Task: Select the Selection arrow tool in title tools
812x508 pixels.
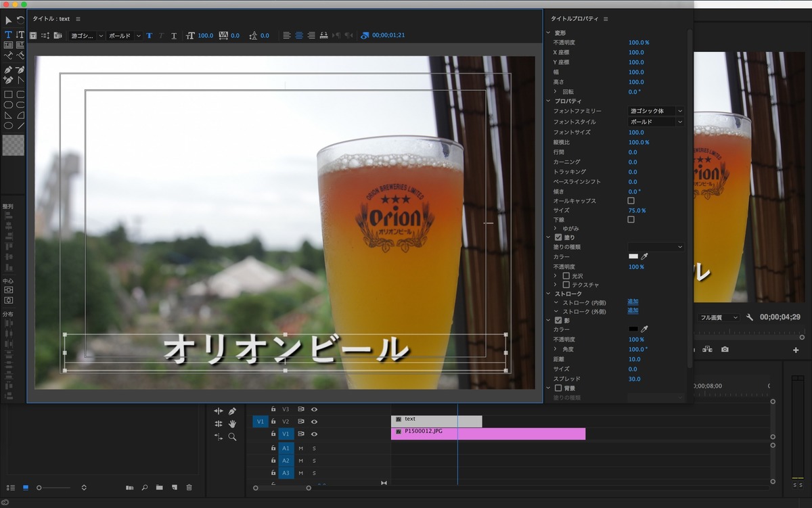Action: point(8,20)
